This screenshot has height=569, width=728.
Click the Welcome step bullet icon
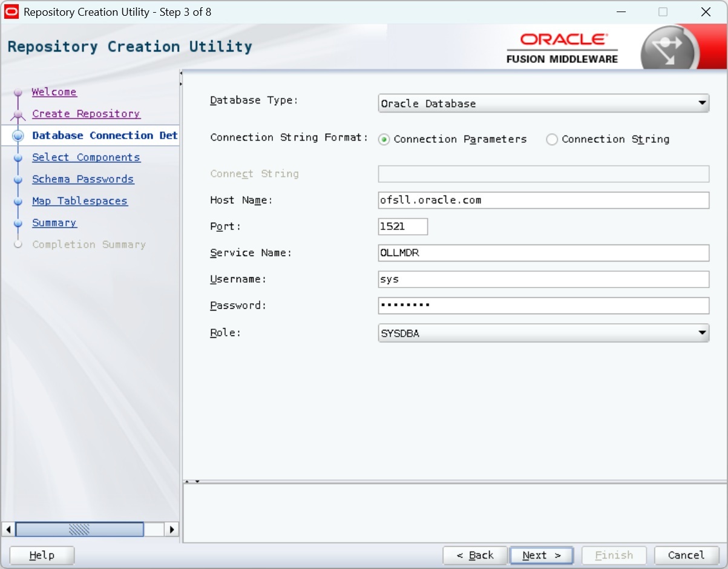point(18,93)
